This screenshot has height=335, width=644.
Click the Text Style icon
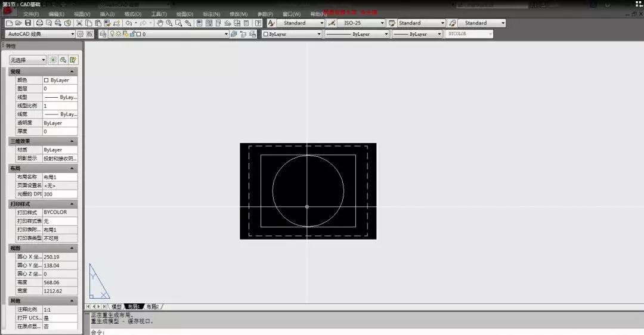pos(271,23)
